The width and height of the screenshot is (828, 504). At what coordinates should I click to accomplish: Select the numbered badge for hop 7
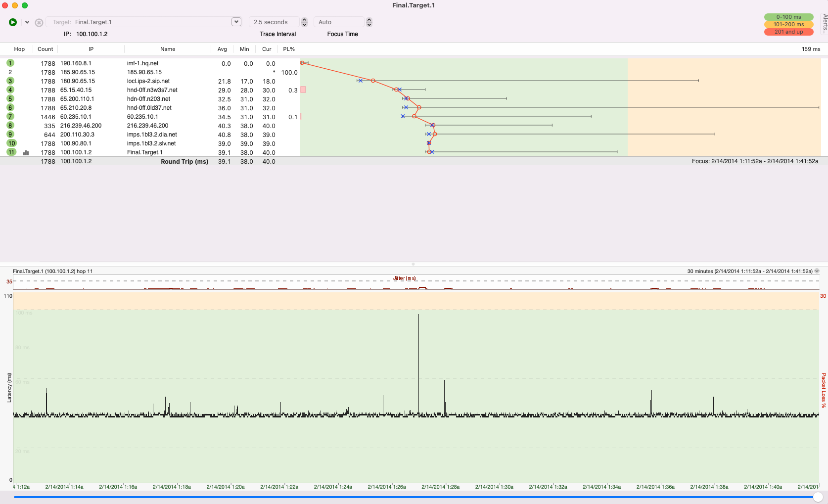tap(11, 117)
